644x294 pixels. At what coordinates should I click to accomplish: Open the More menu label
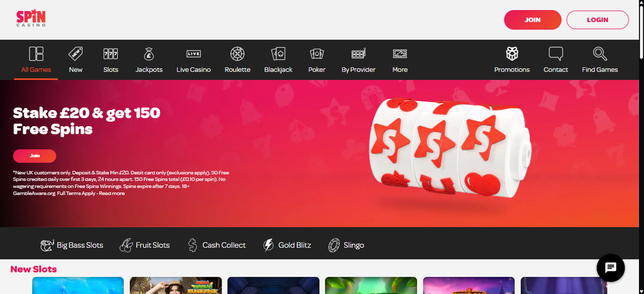click(399, 70)
